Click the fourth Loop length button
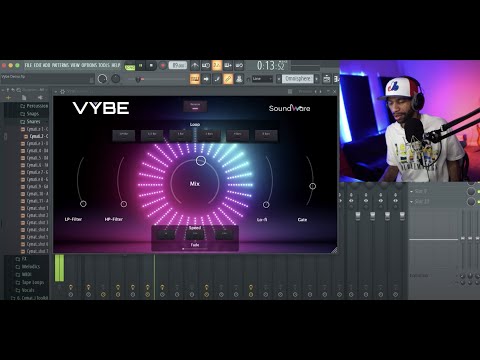 (x=209, y=135)
